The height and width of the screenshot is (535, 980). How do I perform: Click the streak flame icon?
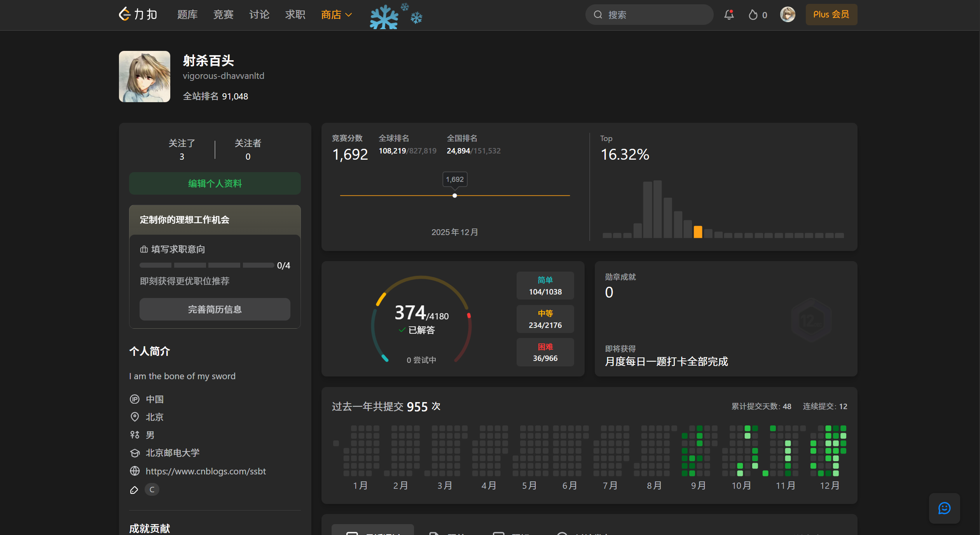point(753,15)
